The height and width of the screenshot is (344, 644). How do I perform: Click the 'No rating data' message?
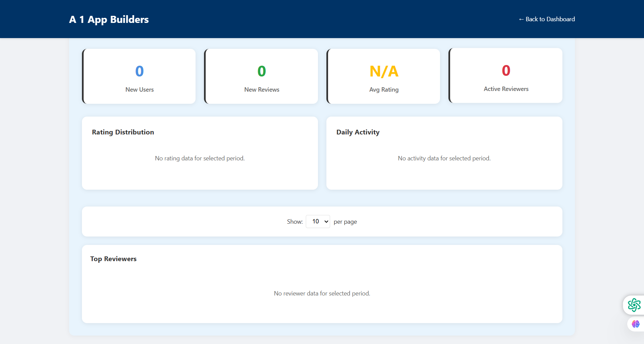click(200, 158)
